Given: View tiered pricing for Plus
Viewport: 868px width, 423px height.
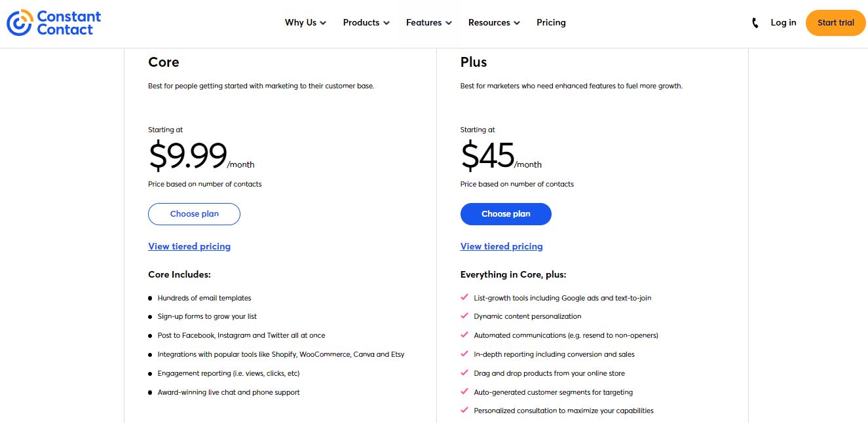Looking at the screenshot, I should point(502,246).
